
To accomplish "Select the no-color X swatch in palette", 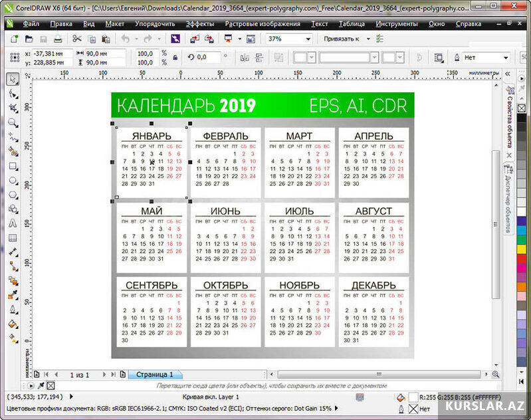I will 522,108.
